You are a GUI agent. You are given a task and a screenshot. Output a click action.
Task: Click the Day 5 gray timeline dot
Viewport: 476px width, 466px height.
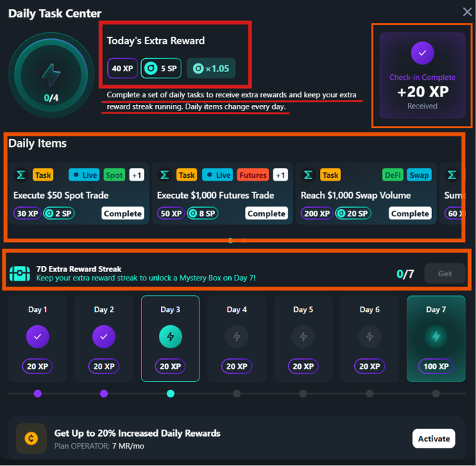[303, 393]
